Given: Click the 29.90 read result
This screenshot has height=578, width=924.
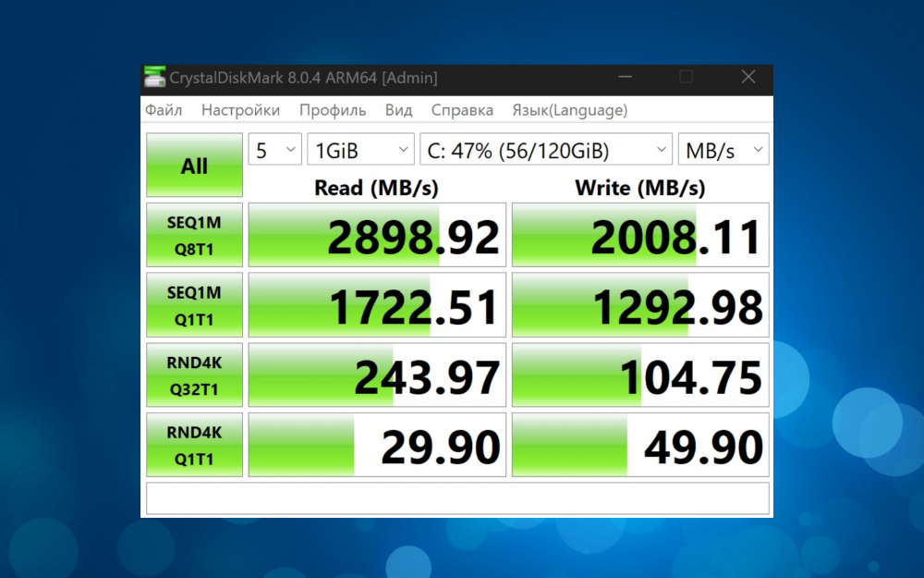Looking at the screenshot, I should coord(377,445).
